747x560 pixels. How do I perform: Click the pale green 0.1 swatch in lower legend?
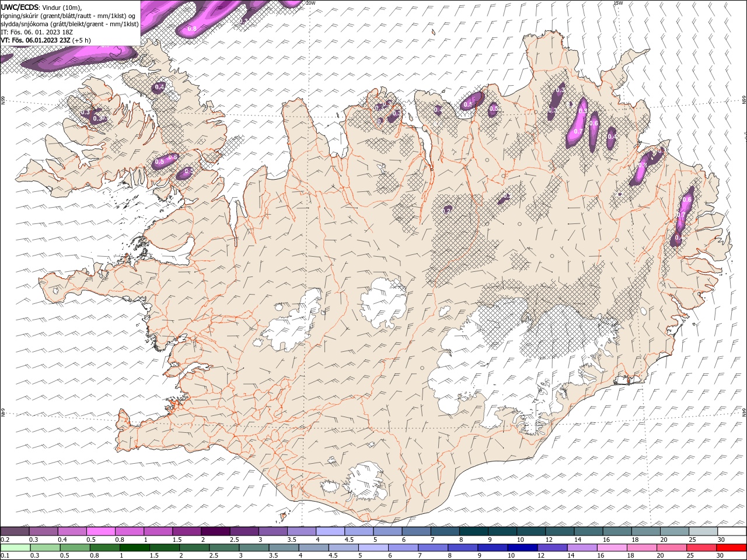pyautogui.click(x=15, y=548)
